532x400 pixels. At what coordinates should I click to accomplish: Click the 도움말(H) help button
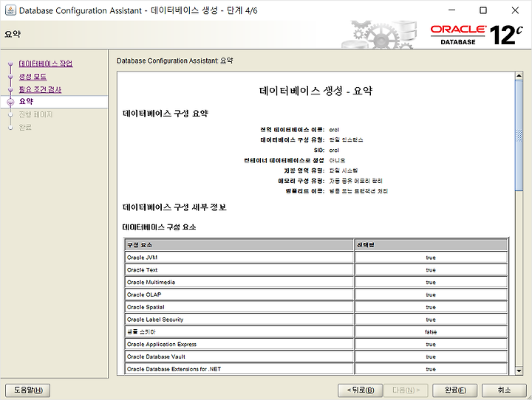pos(28,390)
